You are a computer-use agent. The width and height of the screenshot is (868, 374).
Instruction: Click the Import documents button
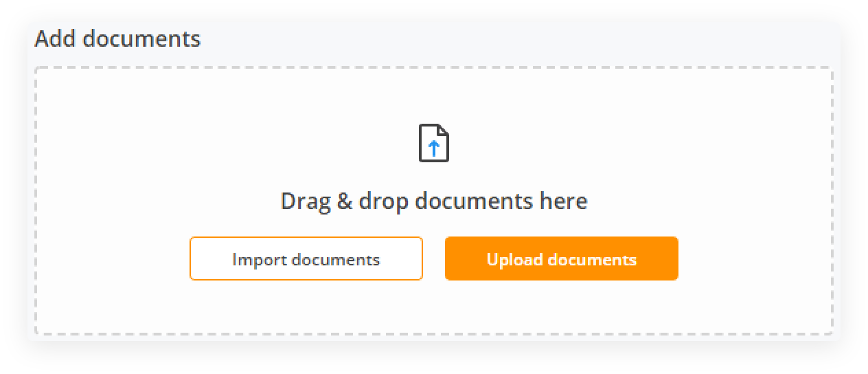[306, 258]
